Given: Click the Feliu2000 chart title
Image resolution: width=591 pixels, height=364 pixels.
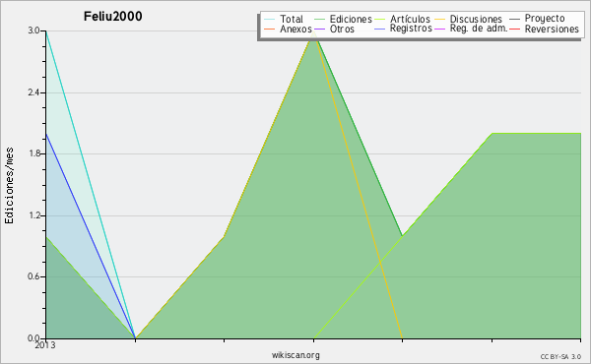Looking at the screenshot, I should coord(112,17).
